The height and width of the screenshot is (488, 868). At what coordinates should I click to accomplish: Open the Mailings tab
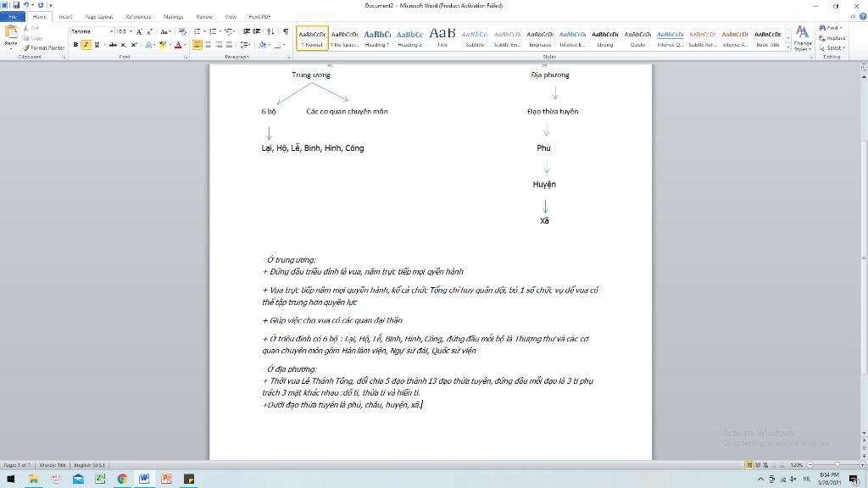[173, 17]
